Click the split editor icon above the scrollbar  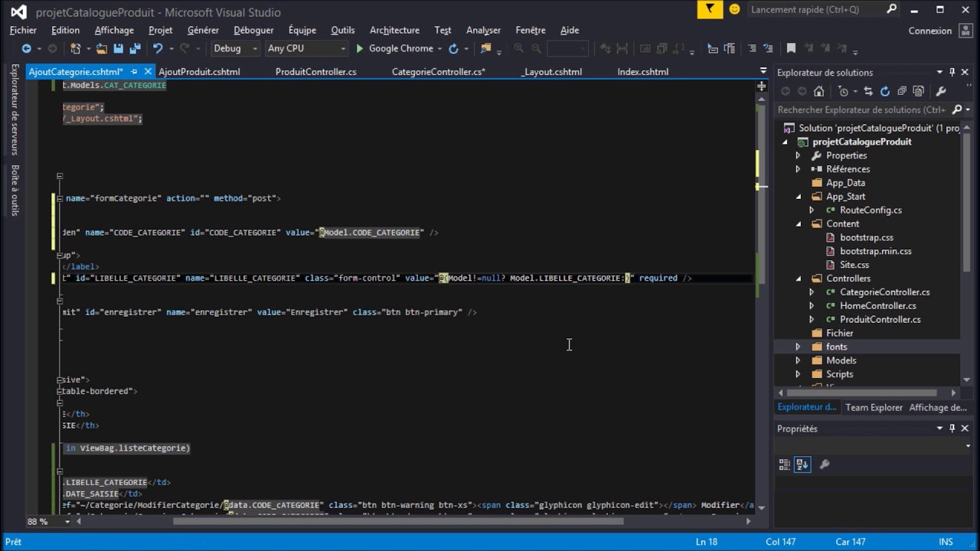pyautogui.click(x=762, y=86)
